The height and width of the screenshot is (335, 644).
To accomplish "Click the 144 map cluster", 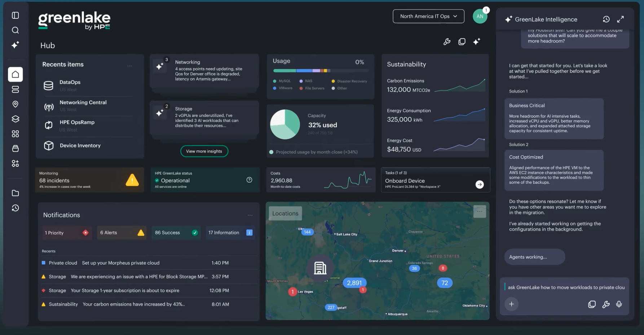I will tap(307, 232).
